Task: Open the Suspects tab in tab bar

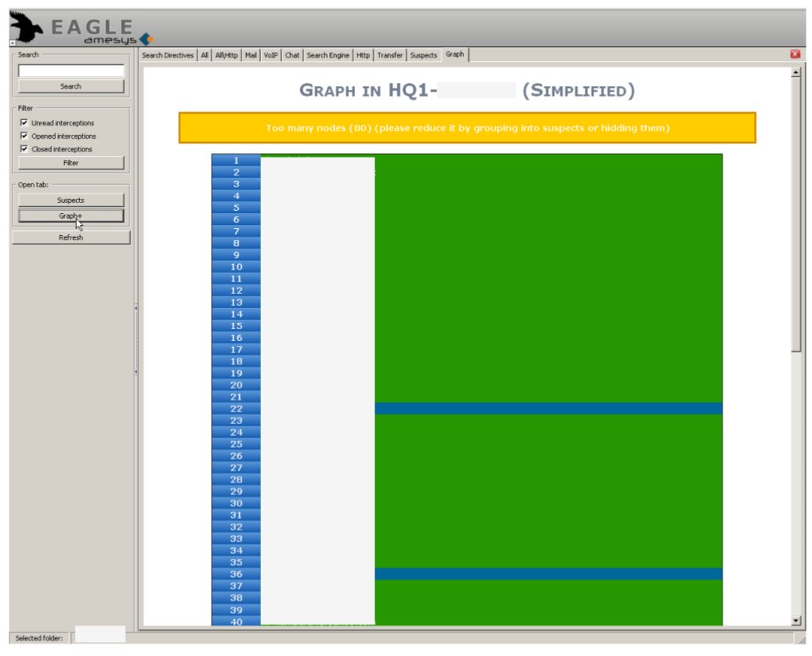Action: pos(423,55)
